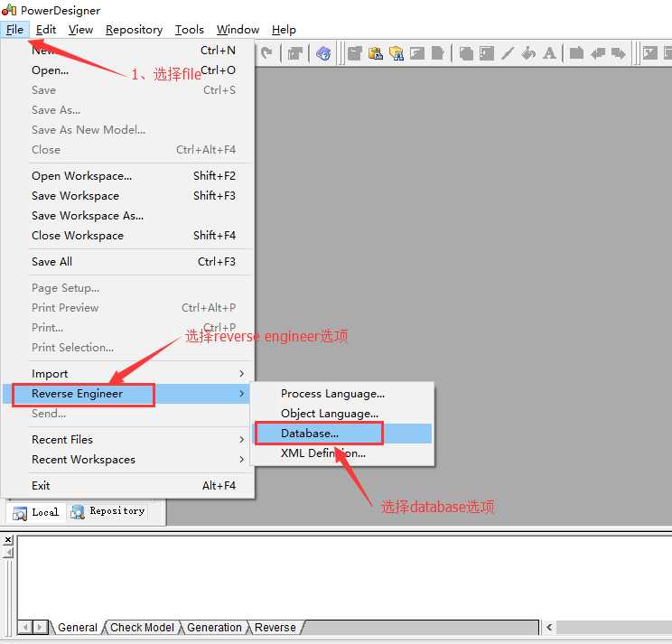Switch to the Repository browser tab
The image size is (672, 644).
tap(108, 511)
